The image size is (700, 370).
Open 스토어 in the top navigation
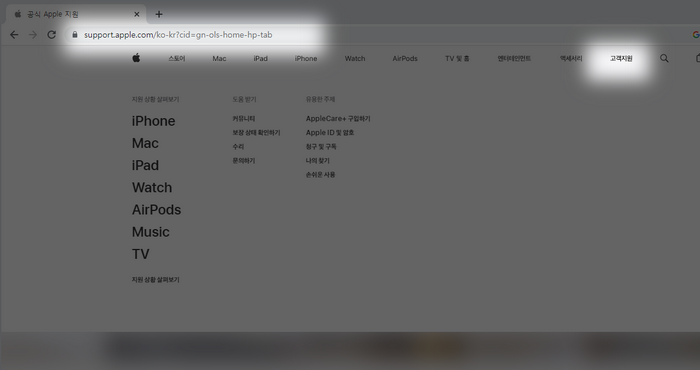coord(177,58)
